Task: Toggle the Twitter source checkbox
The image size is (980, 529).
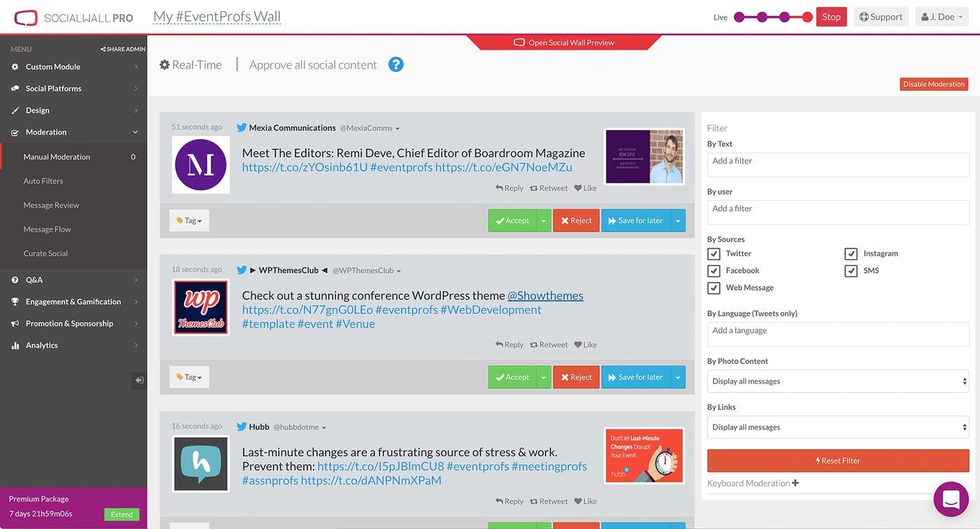Action: pos(713,254)
